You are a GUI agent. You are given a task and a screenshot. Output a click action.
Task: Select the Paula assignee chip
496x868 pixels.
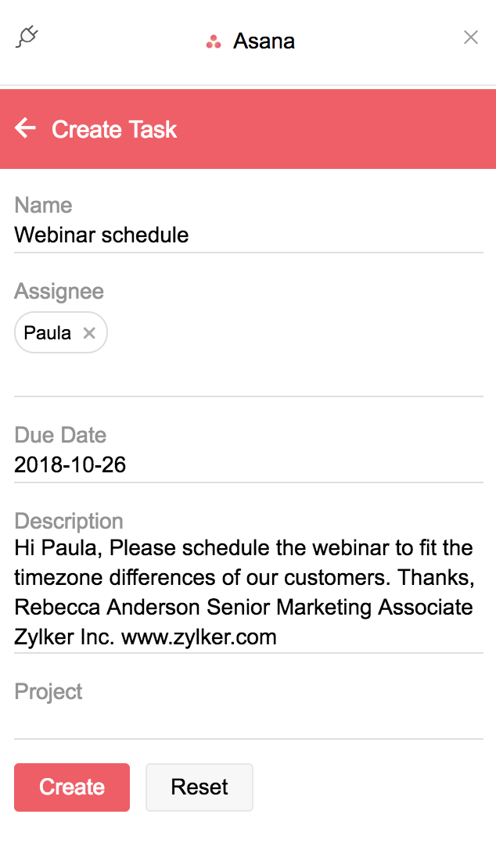(48, 333)
